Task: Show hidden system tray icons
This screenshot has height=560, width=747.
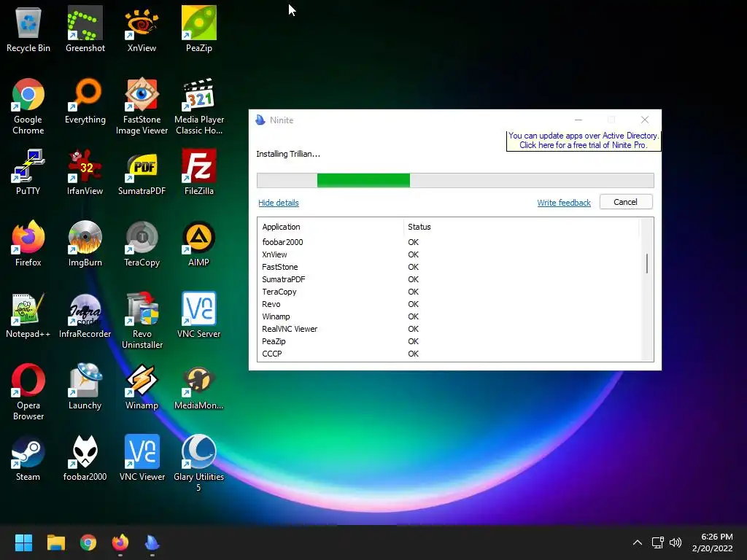Action: pos(637,542)
